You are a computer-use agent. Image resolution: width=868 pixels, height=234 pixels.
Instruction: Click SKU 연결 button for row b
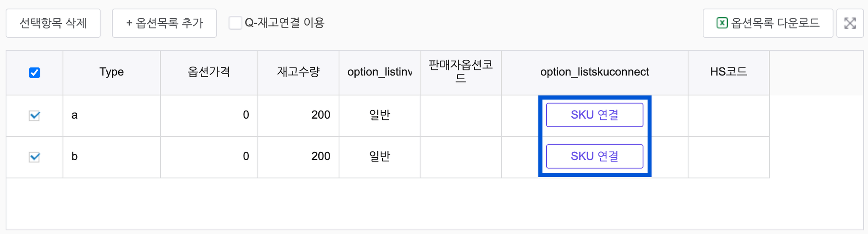[595, 156]
